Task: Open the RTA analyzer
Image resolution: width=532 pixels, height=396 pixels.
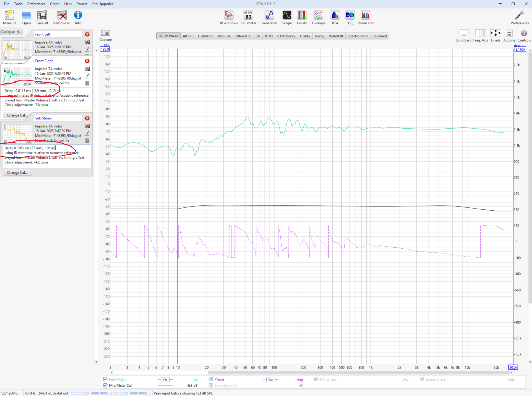Action: click(x=335, y=18)
